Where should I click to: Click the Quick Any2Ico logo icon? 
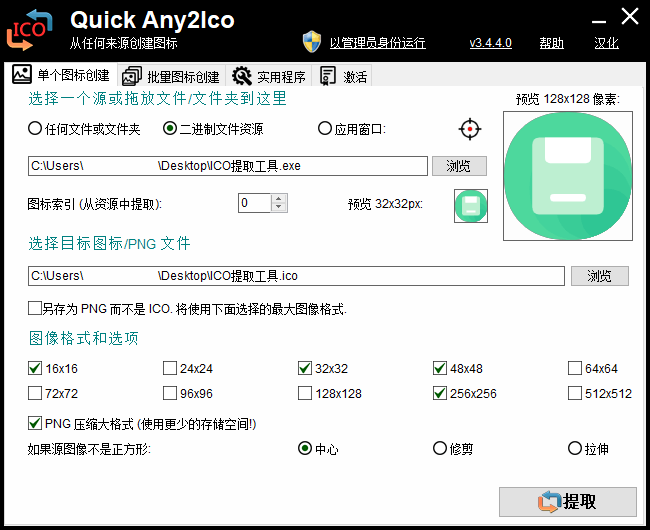[29, 28]
